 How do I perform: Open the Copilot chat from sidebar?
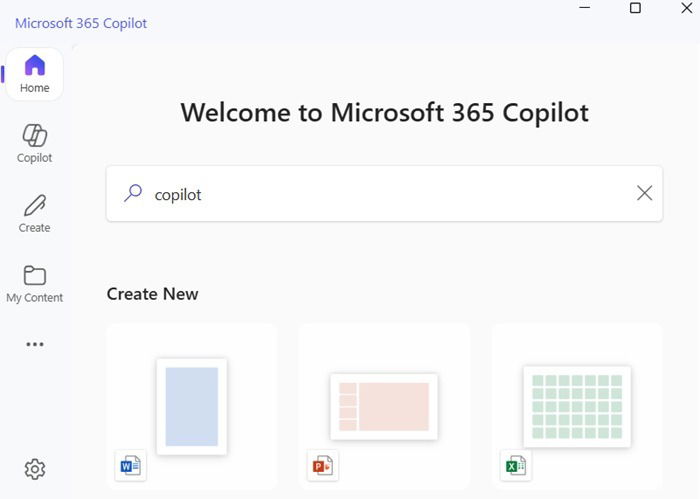pyautogui.click(x=34, y=144)
